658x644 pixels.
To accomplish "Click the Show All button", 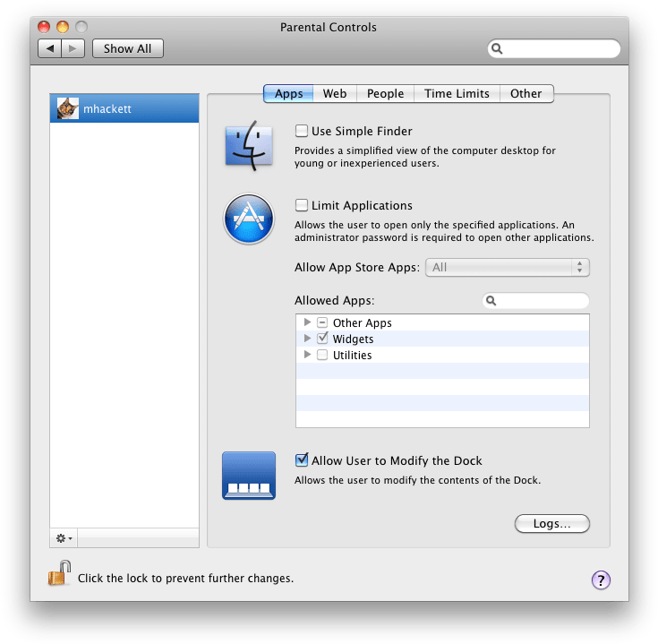I will (127, 48).
